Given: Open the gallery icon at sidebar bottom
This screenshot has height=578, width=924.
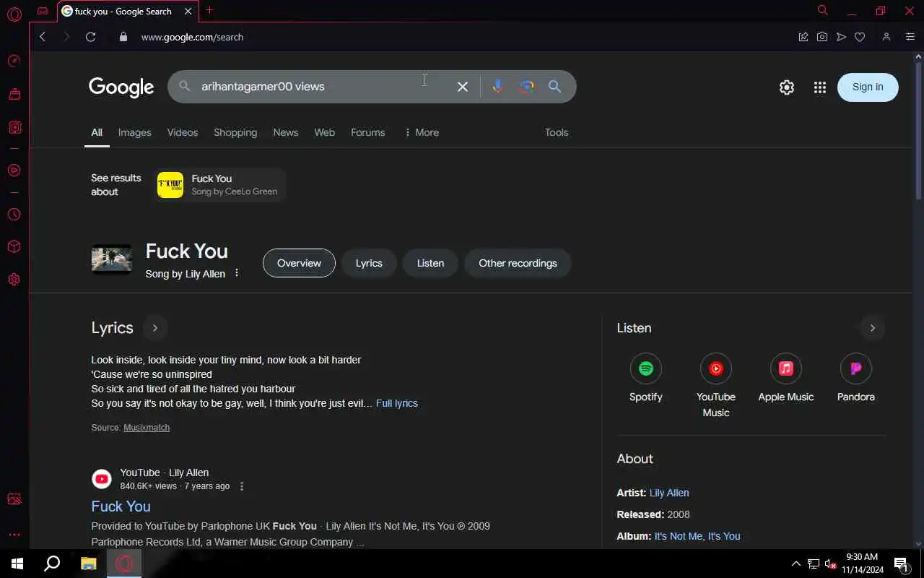Looking at the screenshot, I should tap(14, 499).
